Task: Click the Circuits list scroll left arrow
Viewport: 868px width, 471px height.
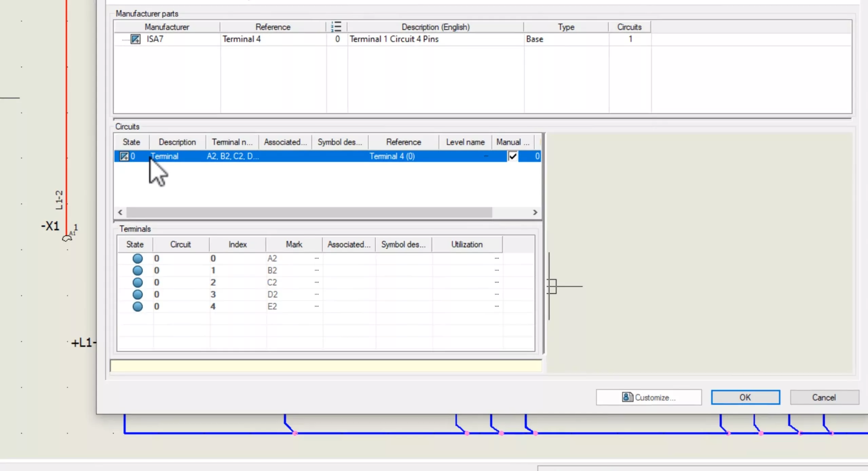Action: 120,212
